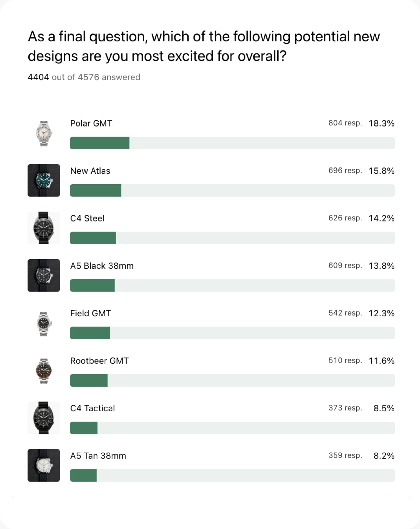Click the survey question heading
Image resolution: width=420 pixels, height=529 pixels.
[204, 46]
